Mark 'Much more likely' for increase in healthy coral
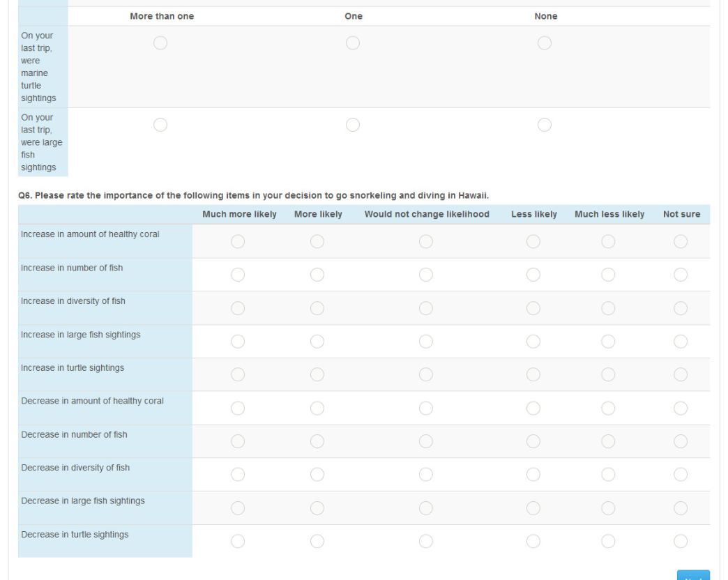The height and width of the screenshot is (580, 728). 238,241
